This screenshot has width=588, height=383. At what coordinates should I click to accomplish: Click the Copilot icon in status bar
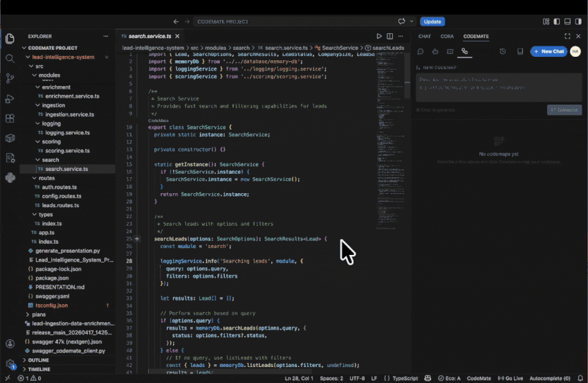(x=428, y=378)
